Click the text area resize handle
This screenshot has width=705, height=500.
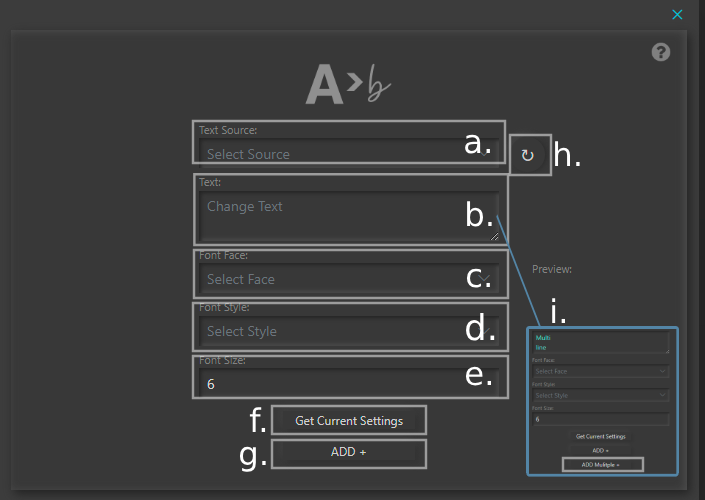point(494,237)
